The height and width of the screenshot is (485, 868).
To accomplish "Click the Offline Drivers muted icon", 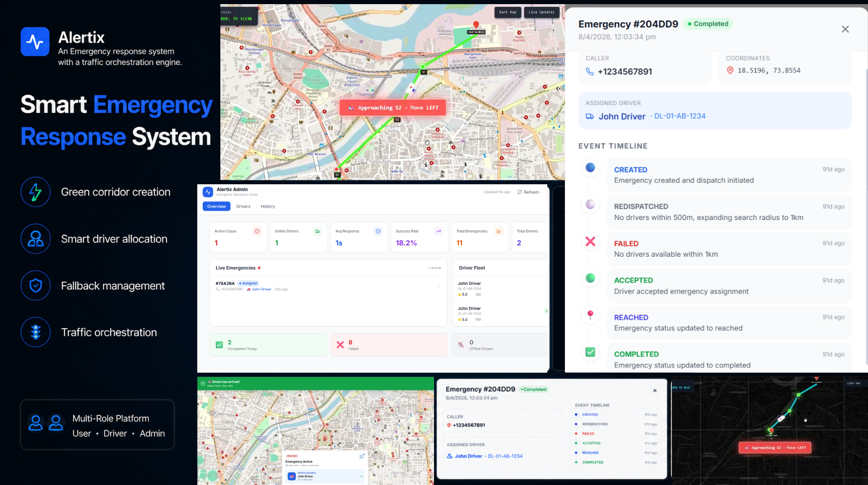I will [461, 345].
